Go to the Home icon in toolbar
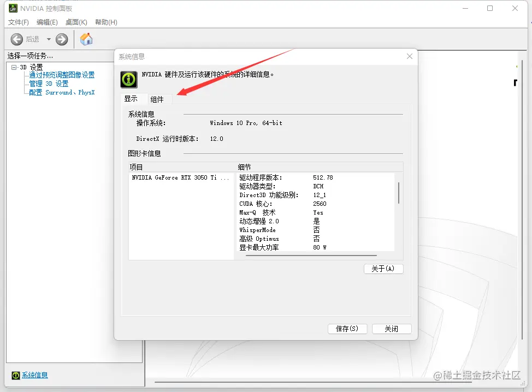This screenshot has width=532, height=392. click(x=86, y=39)
